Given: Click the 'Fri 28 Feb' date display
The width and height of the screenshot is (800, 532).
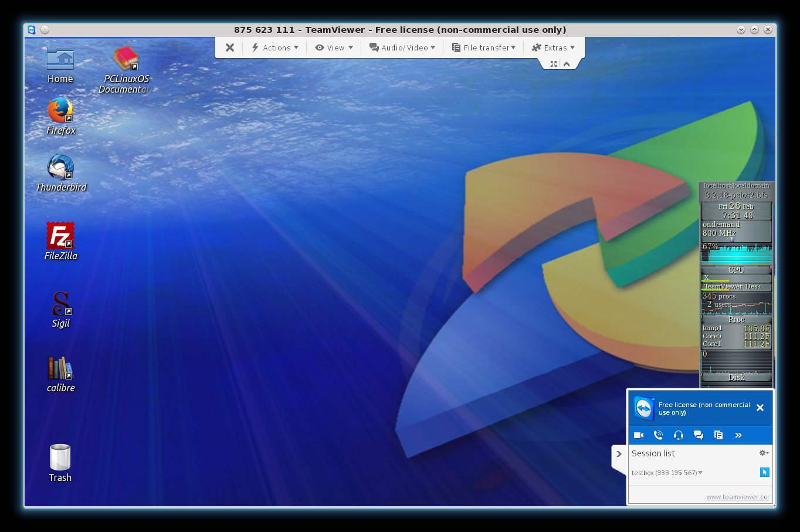Looking at the screenshot, I should [x=736, y=206].
